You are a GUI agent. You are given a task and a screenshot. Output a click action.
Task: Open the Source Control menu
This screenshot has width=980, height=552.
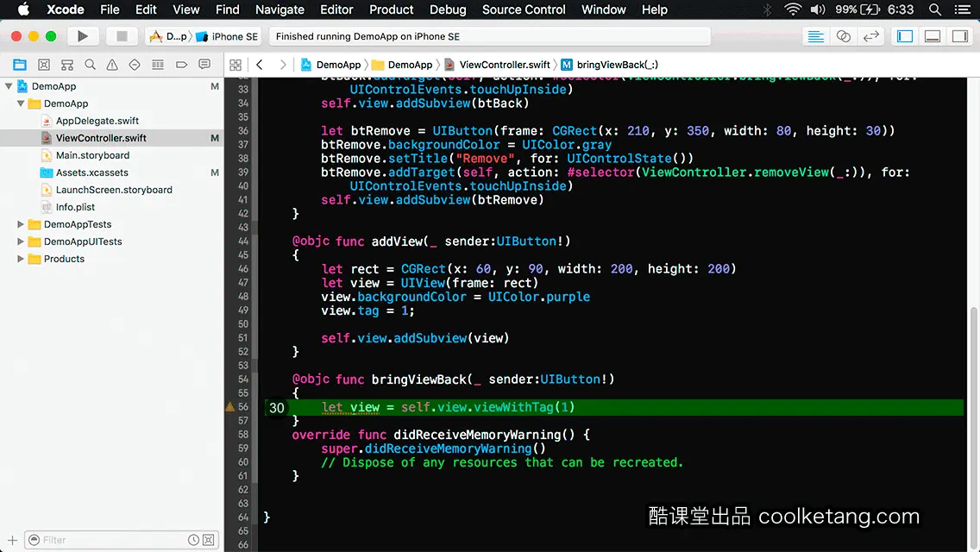point(524,9)
